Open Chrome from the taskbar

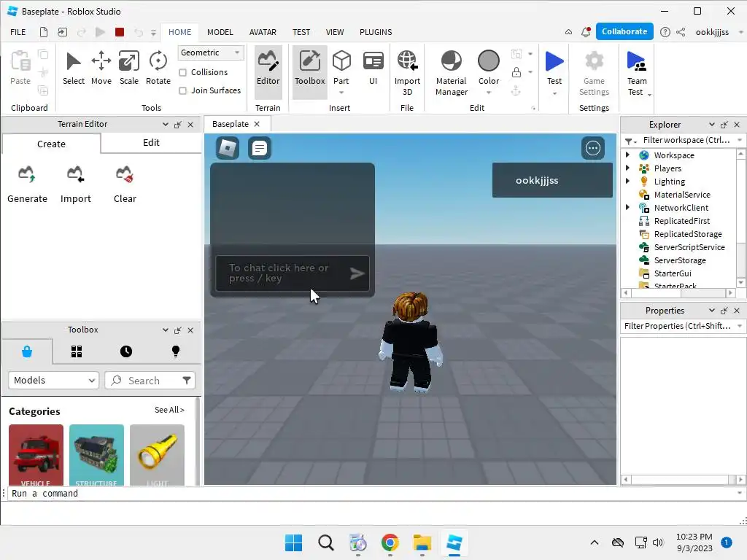coord(390,542)
